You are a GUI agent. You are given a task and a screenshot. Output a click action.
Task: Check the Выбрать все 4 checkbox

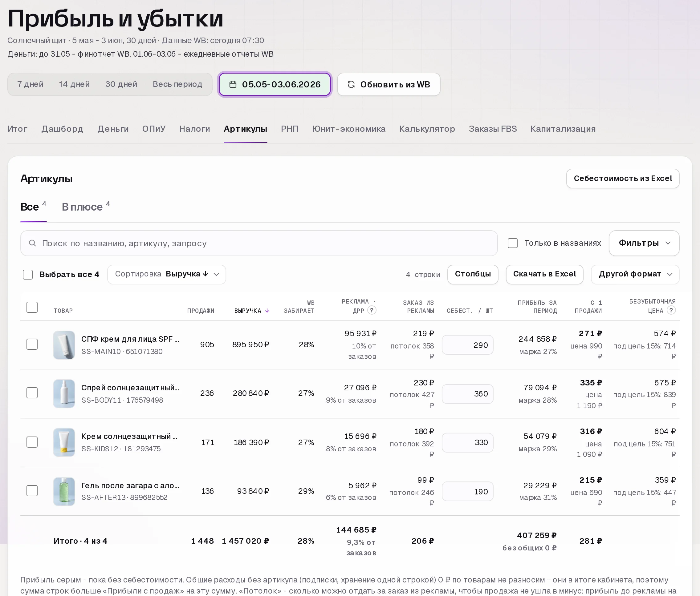[28, 274]
